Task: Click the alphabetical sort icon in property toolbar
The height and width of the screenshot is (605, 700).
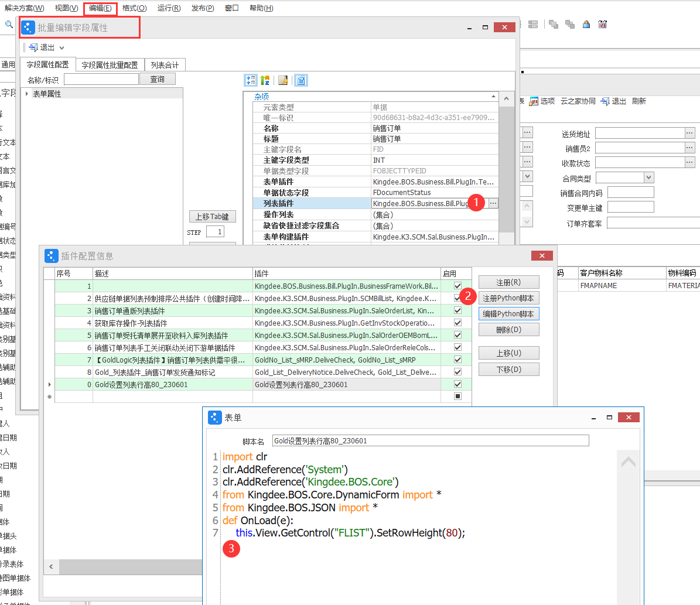Action: [x=265, y=80]
